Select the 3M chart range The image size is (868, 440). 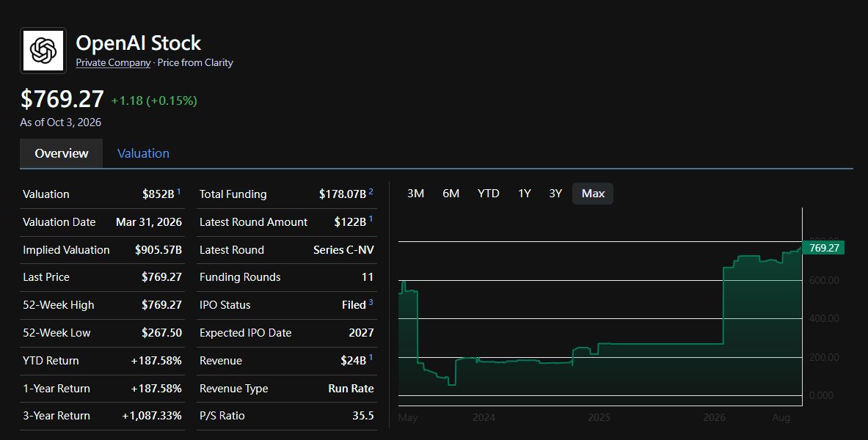click(416, 193)
